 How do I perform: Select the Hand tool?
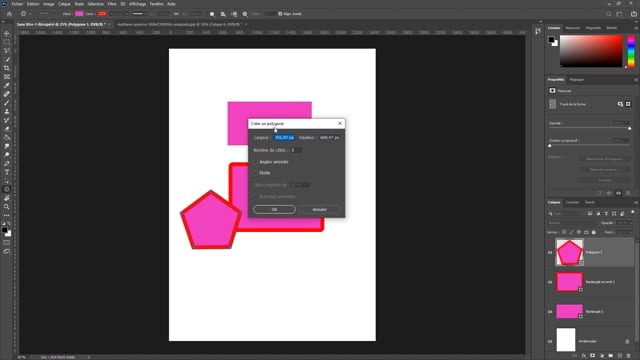pos(7,198)
